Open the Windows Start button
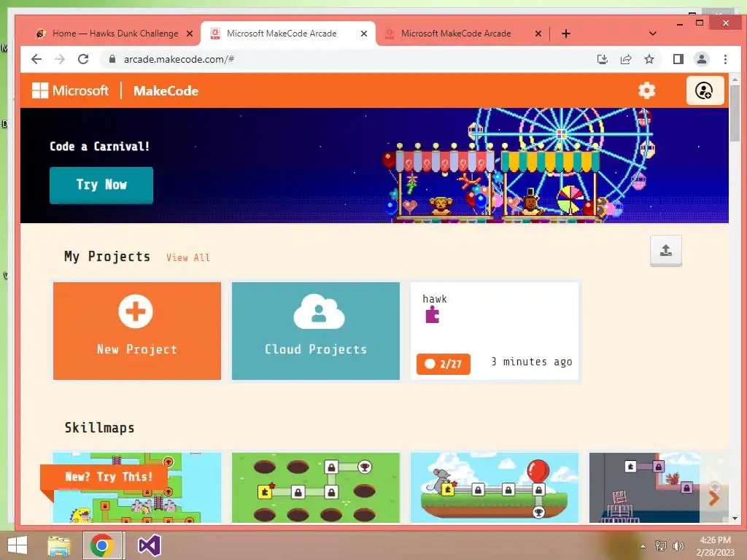This screenshot has width=747, height=560. point(18,545)
